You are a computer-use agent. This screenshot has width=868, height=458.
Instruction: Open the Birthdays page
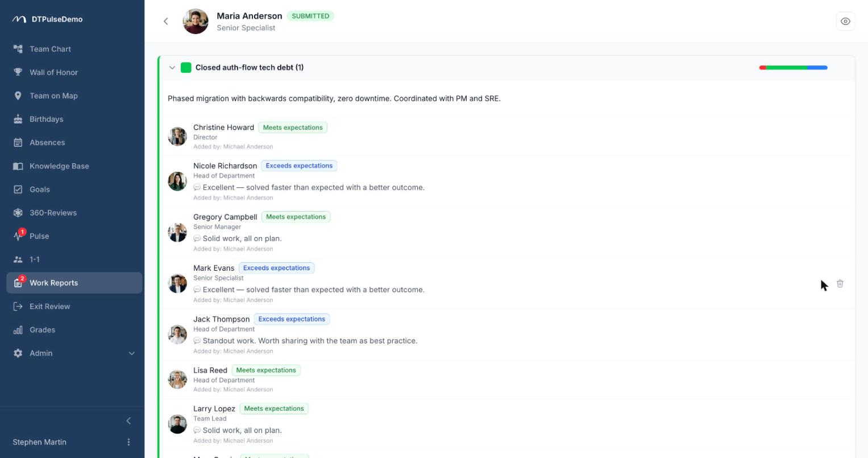74,119
